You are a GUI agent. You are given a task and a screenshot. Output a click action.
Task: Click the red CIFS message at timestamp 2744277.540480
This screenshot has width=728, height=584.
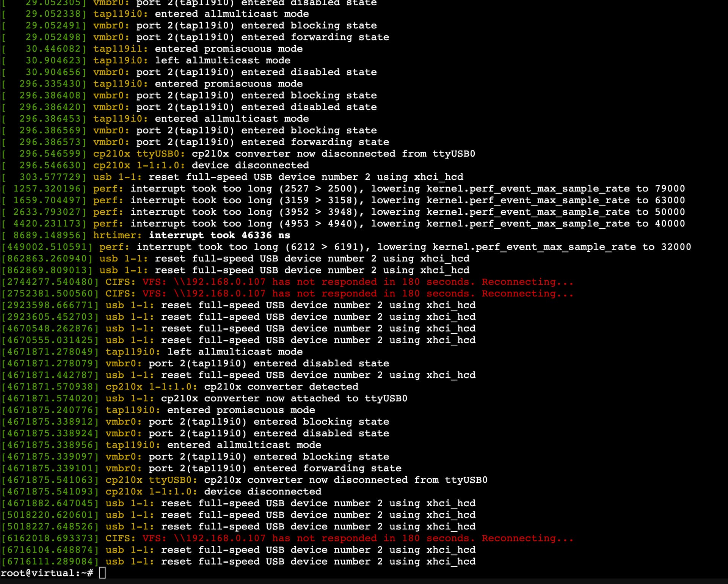click(358, 282)
